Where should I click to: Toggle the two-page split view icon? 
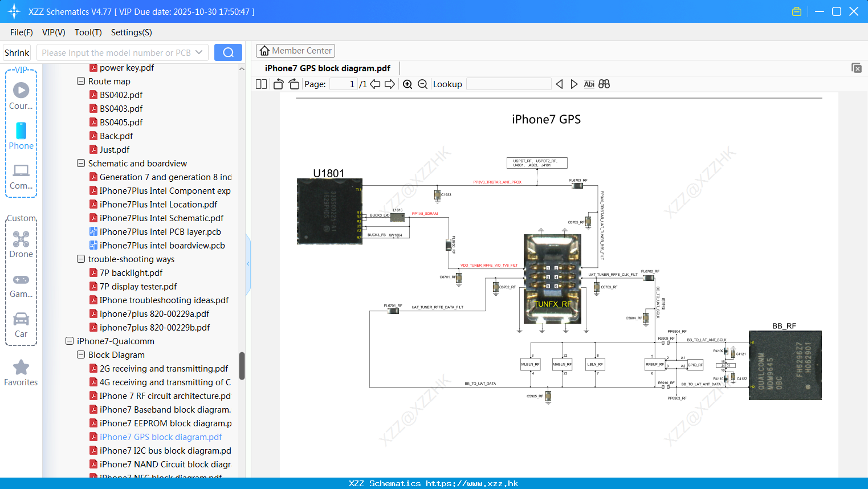[x=261, y=84]
